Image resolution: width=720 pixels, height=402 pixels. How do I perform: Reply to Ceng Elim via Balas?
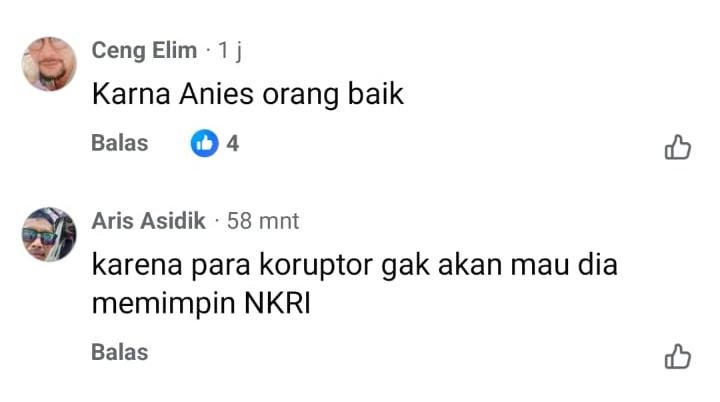click(x=120, y=143)
